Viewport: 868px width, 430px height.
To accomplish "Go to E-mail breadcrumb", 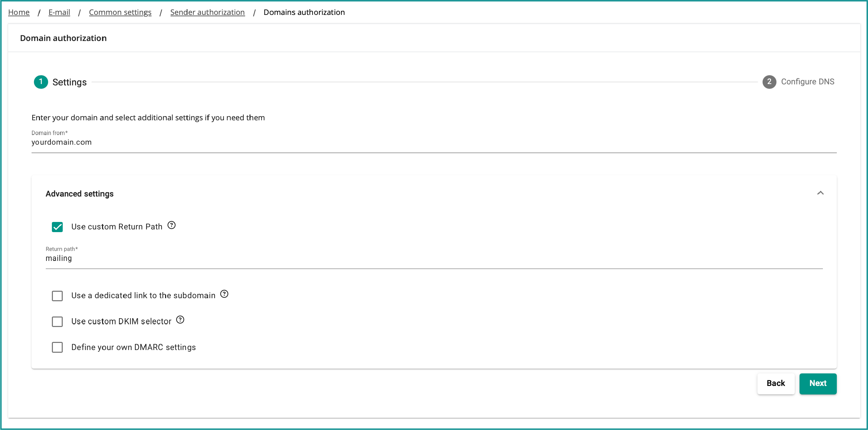I will [x=59, y=12].
